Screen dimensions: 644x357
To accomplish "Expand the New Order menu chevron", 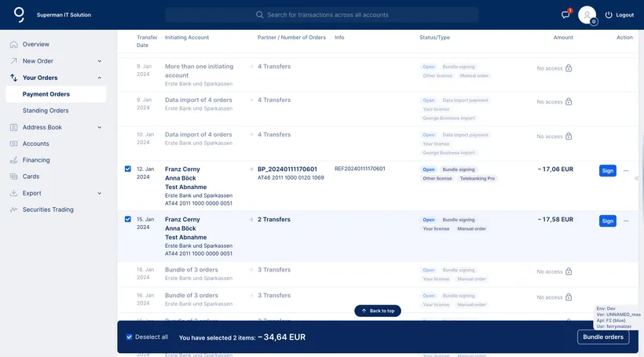I will (100, 61).
